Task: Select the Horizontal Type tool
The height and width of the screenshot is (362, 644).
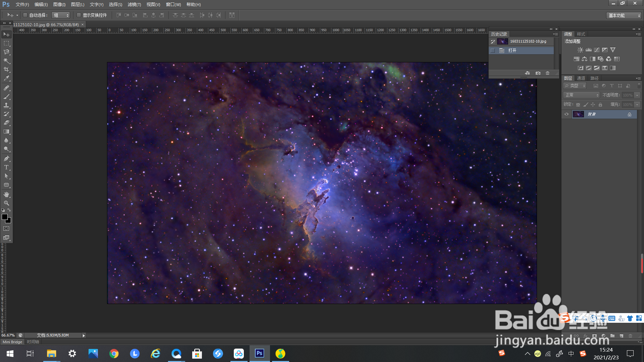Action: [6, 167]
